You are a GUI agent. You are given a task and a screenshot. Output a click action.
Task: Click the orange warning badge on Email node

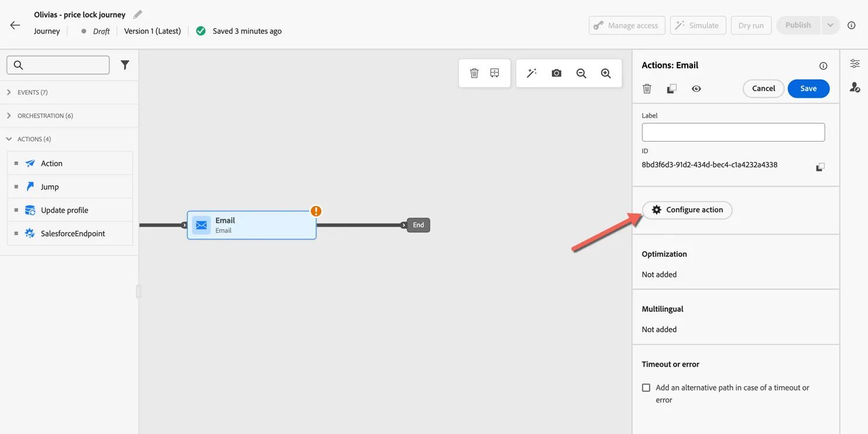pos(316,211)
